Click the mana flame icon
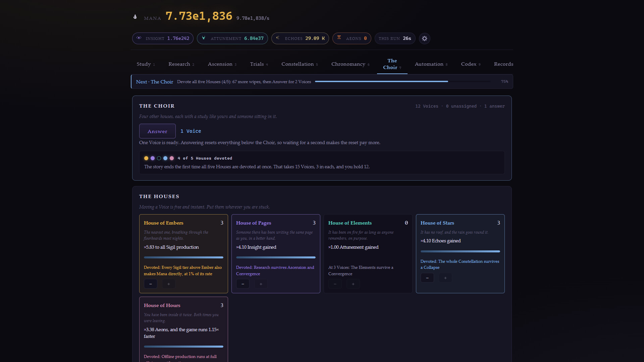 (135, 17)
